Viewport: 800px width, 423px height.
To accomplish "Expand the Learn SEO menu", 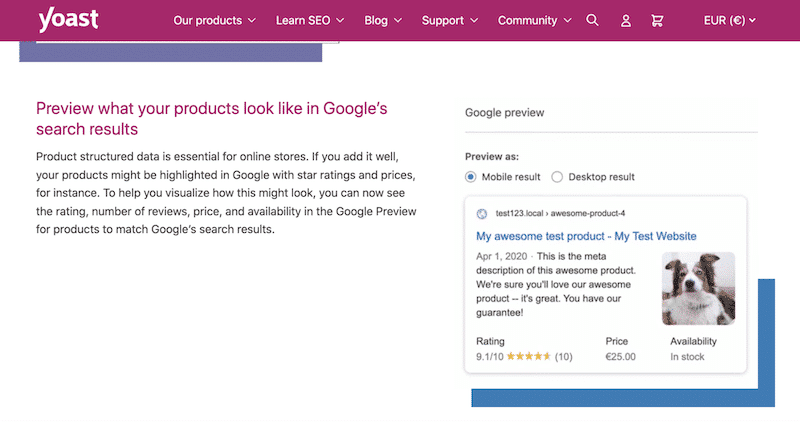I will [x=310, y=20].
